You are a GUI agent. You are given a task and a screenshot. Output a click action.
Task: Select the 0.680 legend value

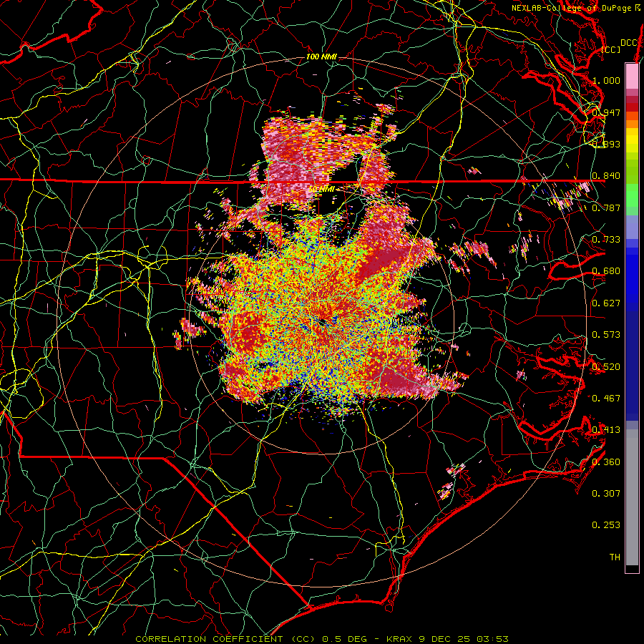(606, 271)
